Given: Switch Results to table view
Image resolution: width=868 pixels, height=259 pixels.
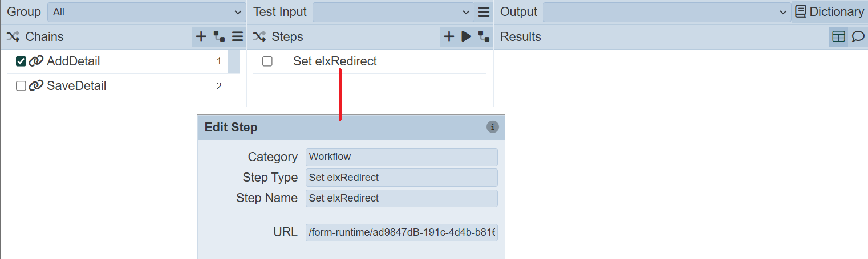Looking at the screenshot, I should 838,37.
